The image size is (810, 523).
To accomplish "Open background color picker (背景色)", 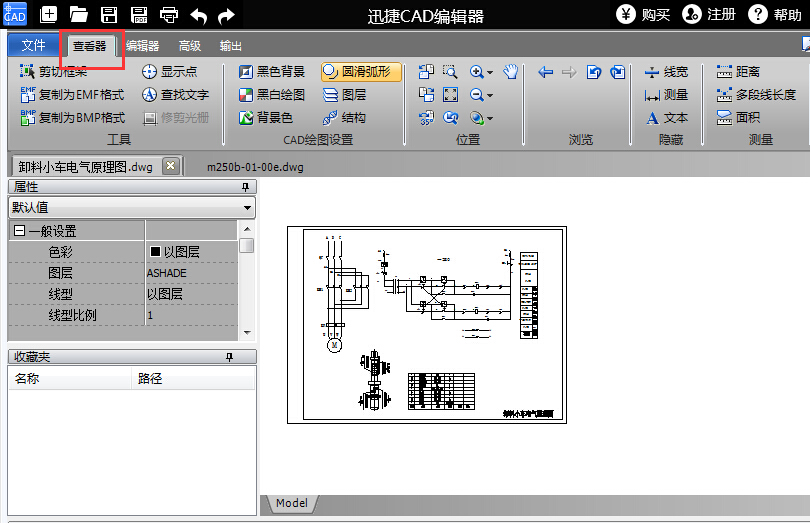I will click(x=266, y=118).
